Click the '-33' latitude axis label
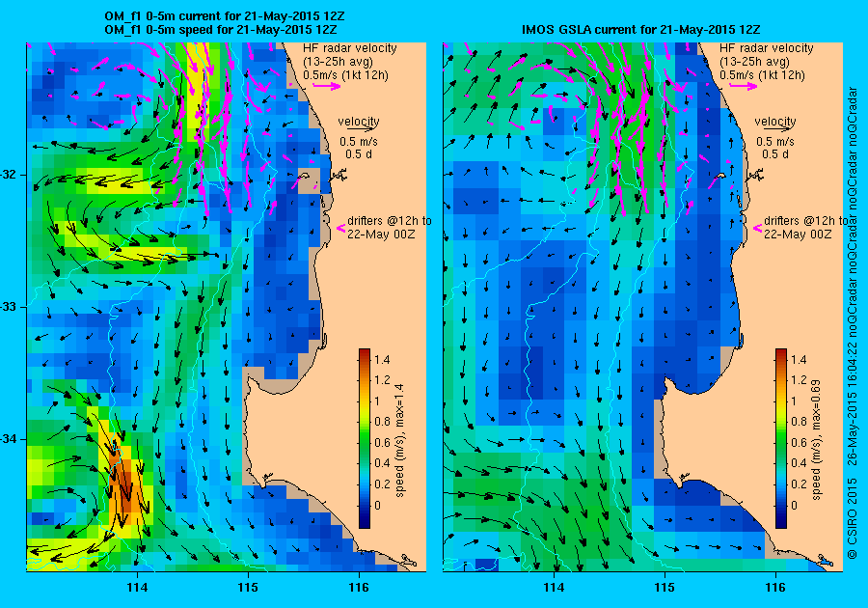 pyautogui.click(x=10, y=307)
